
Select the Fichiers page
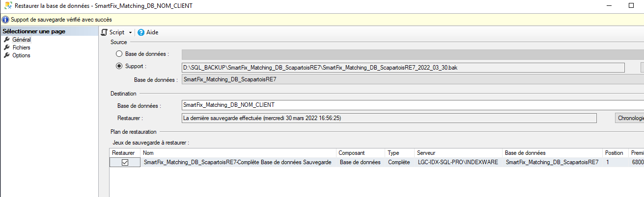pyautogui.click(x=21, y=48)
